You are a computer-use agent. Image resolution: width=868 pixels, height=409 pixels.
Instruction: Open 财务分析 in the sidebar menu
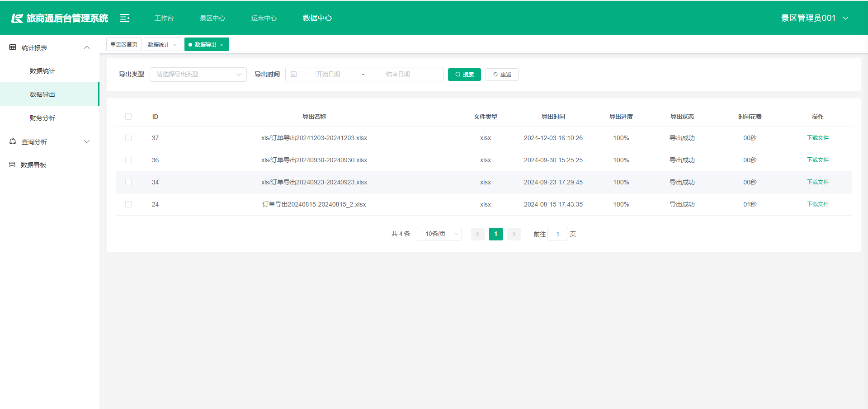coord(42,118)
